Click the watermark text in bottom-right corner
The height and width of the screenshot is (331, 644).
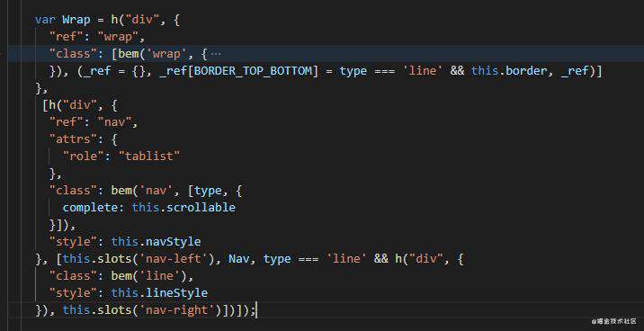click(613, 321)
